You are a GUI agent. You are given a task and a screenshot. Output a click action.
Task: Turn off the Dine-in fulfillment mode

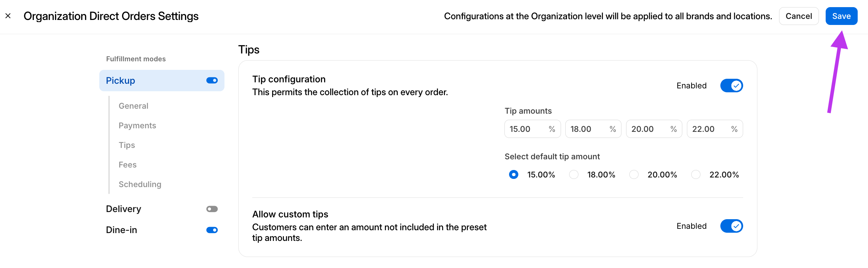point(212,230)
